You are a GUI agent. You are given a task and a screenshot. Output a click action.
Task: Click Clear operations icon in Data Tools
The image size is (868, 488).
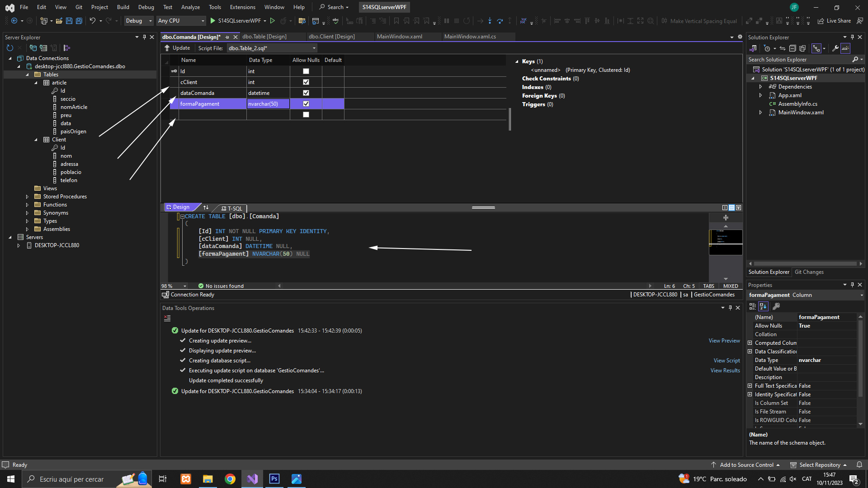click(167, 319)
